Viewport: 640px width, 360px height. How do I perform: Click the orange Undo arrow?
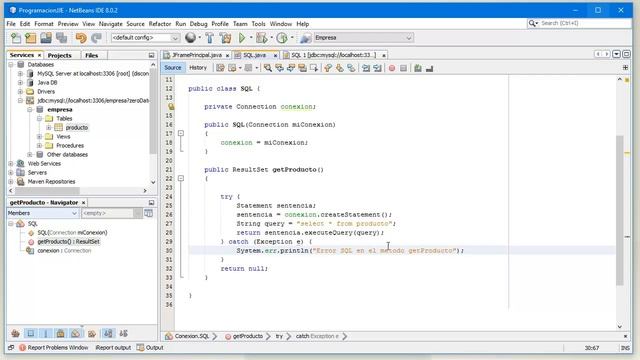pyautogui.click(x=81, y=38)
